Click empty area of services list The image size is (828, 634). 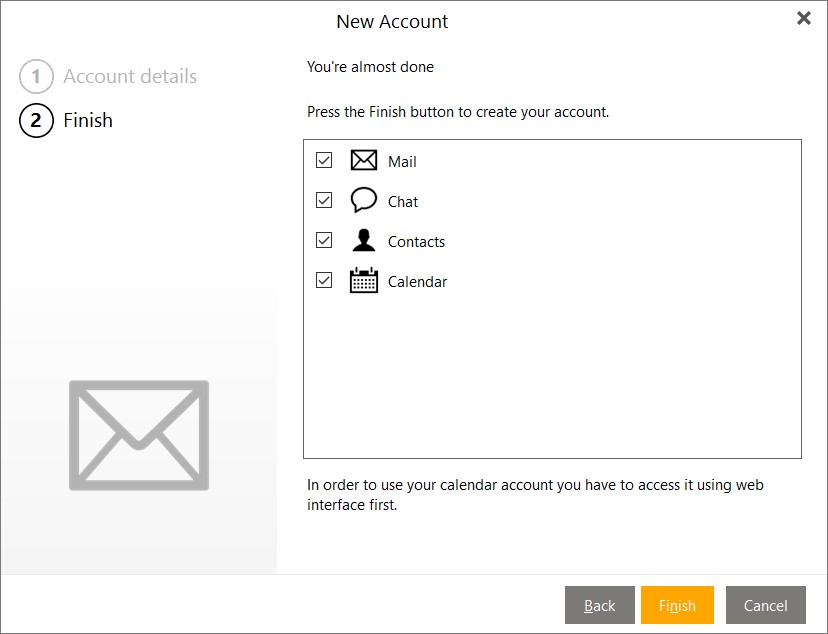click(x=552, y=380)
